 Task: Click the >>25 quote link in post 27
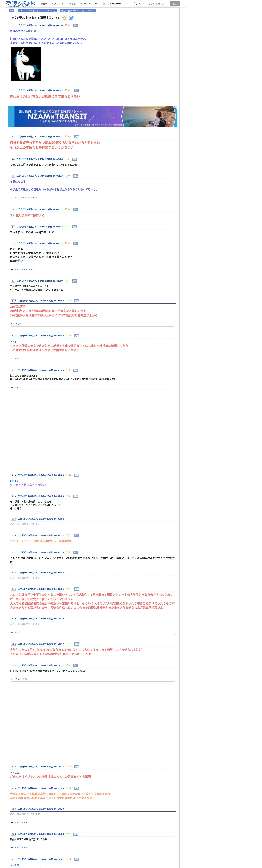point(14,865)
